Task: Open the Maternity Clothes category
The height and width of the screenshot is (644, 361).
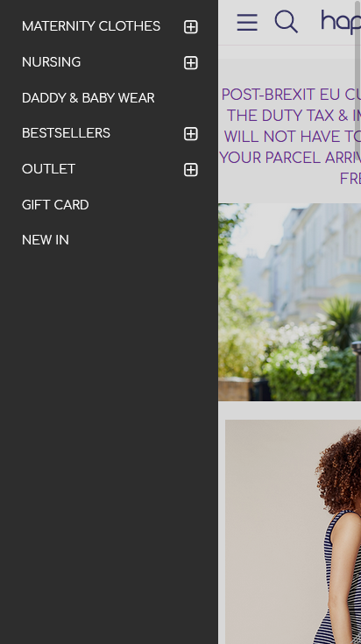Action: click(91, 26)
